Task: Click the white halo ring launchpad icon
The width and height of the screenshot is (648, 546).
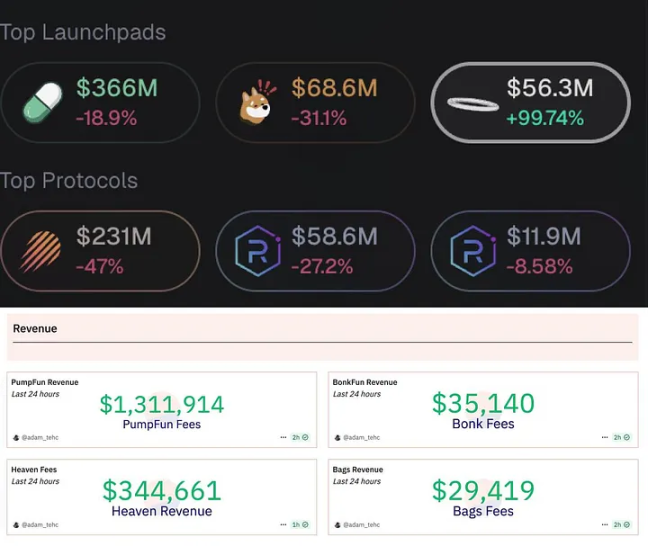Action: pos(473,104)
